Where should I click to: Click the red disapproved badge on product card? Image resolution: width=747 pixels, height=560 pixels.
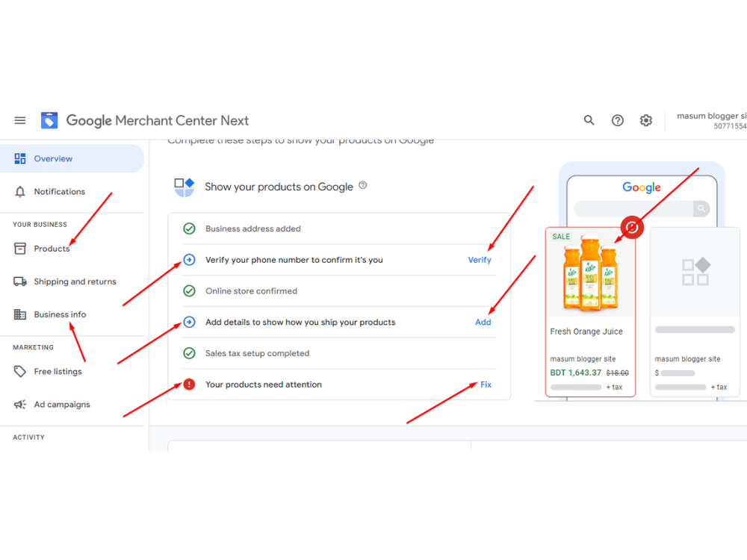(632, 228)
